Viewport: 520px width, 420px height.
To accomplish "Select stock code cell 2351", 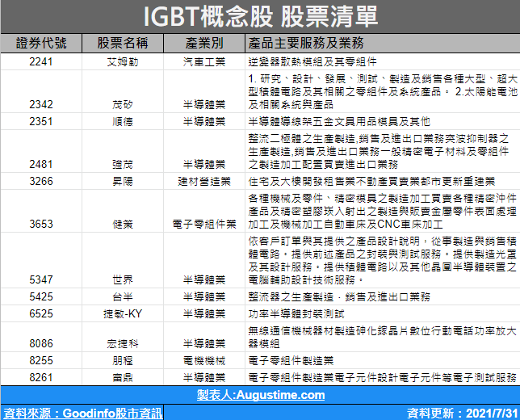I will [41, 121].
